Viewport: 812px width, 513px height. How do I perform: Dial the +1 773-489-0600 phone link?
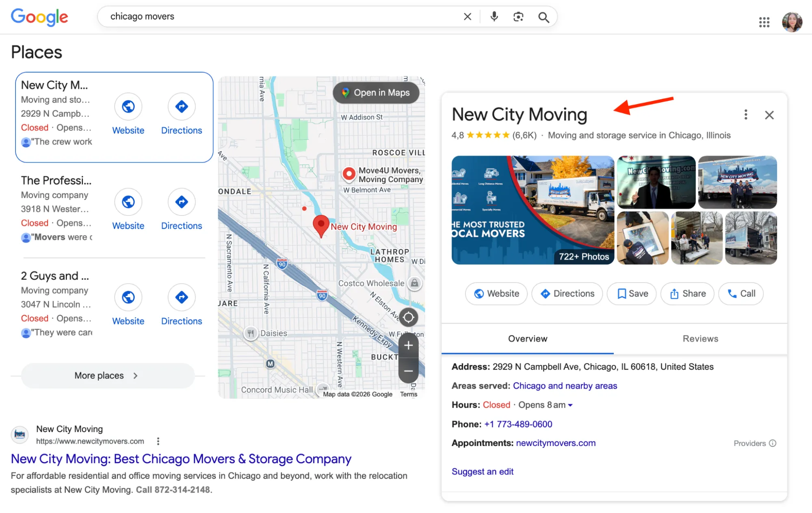(x=518, y=424)
